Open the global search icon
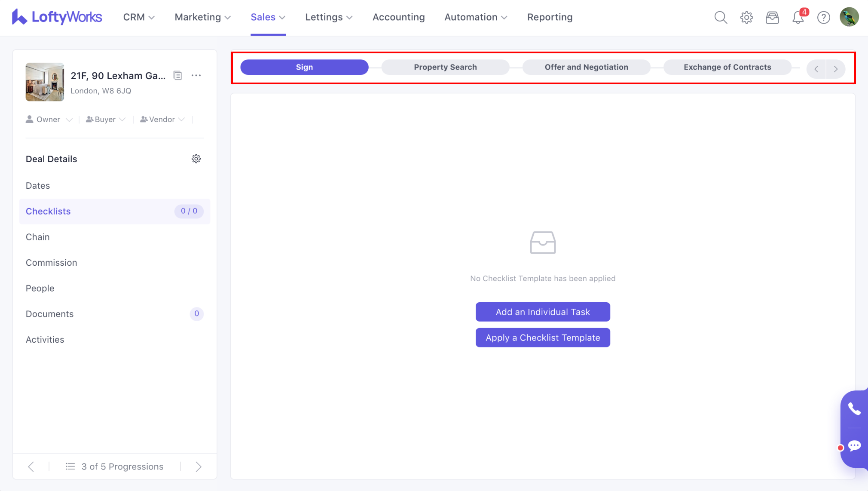Viewport: 868px width, 491px height. point(721,18)
